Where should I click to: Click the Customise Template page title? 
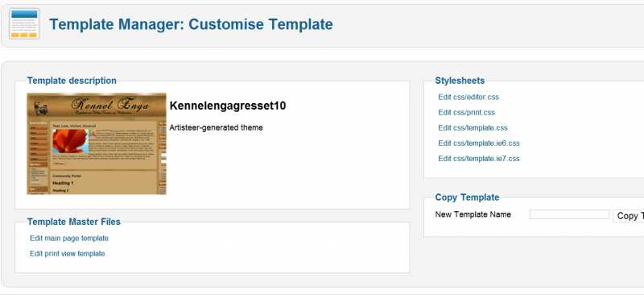(192, 24)
